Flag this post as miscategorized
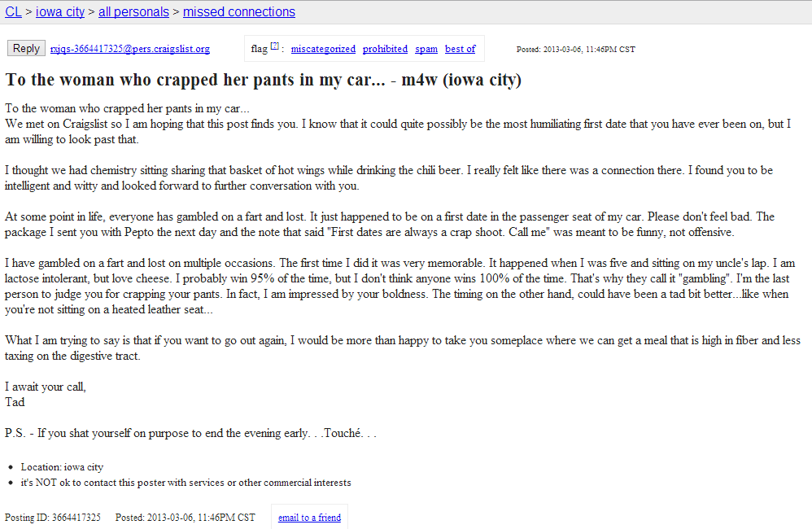 pyautogui.click(x=323, y=49)
